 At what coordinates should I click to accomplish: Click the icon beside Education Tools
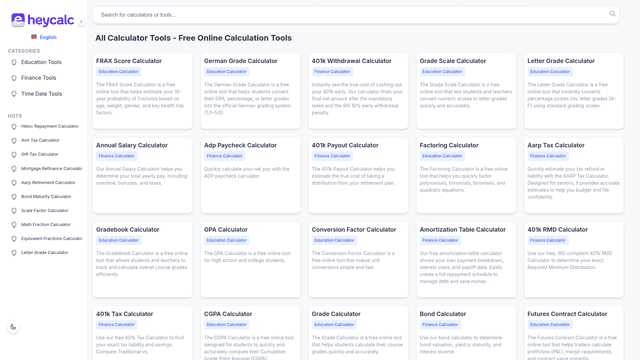pos(14,62)
